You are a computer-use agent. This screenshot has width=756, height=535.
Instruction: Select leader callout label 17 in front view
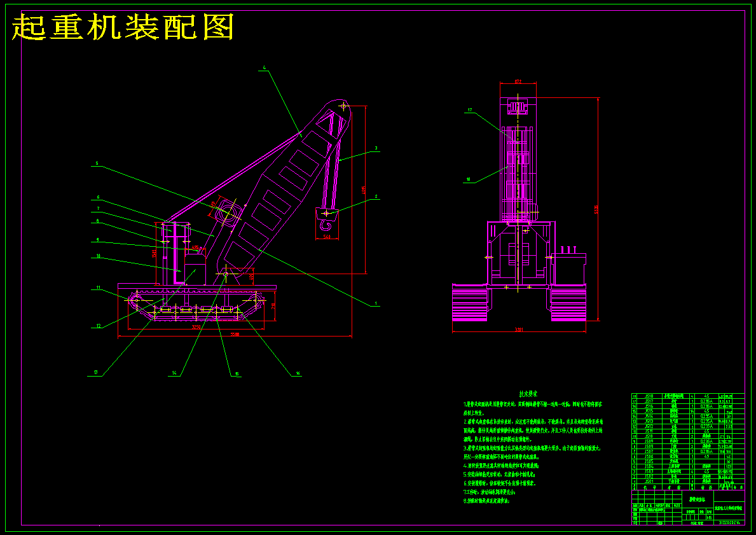(470, 110)
